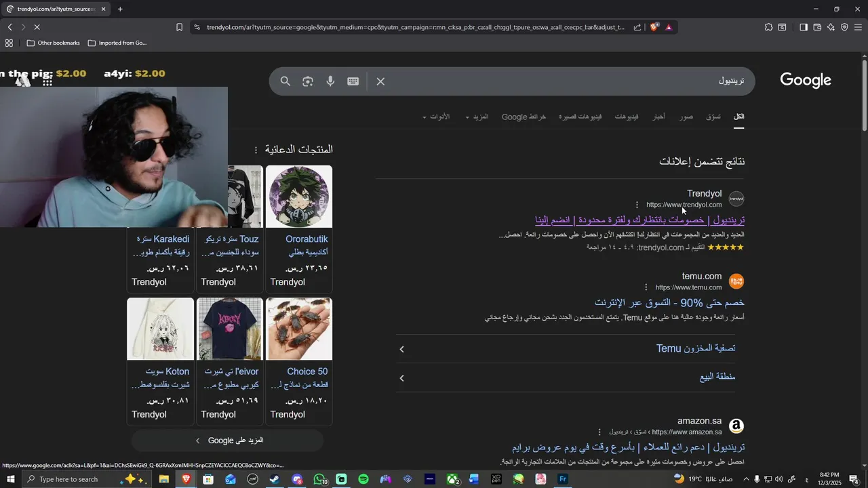
Task: Open options dots for Amazon.sa ad
Action: pyautogui.click(x=599, y=432)
